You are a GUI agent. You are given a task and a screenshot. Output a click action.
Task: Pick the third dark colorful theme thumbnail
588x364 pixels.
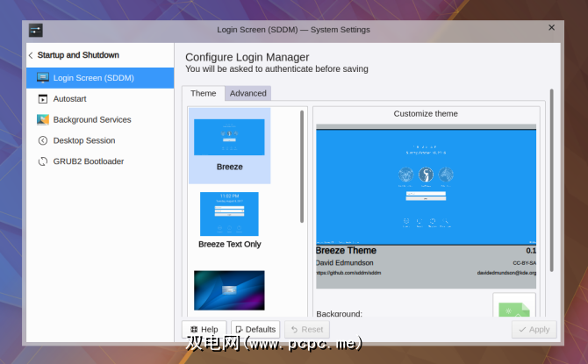tap(229, 289)
